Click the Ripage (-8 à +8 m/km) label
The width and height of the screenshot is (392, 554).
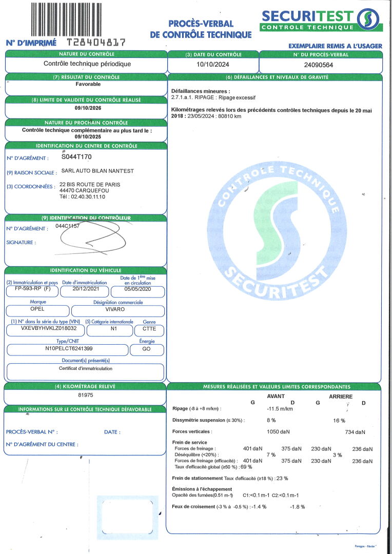pos(197,408)
